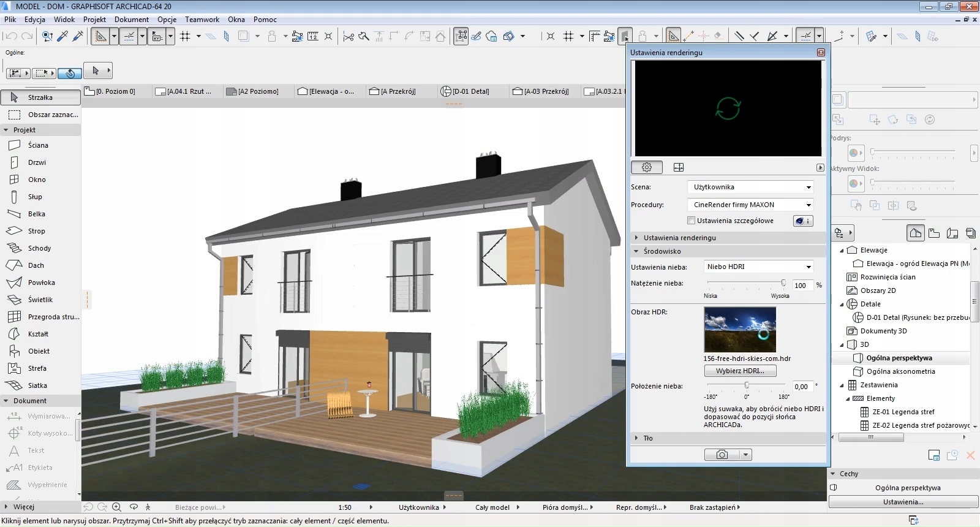Select the Ściana wall tool
The image size is (980, 527).
click(37, 145)
